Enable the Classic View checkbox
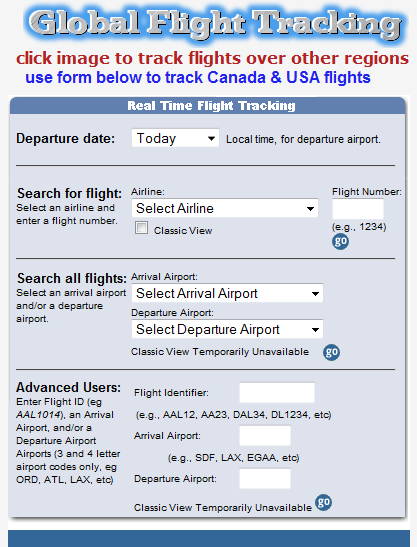This screenshot has width=417, height=547. click(141, 228)
